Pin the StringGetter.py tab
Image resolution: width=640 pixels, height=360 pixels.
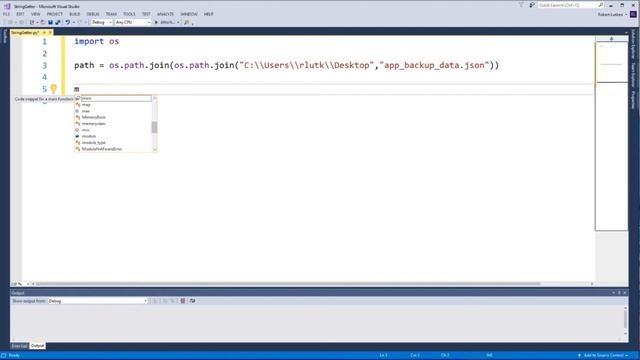tap(44, 32)
